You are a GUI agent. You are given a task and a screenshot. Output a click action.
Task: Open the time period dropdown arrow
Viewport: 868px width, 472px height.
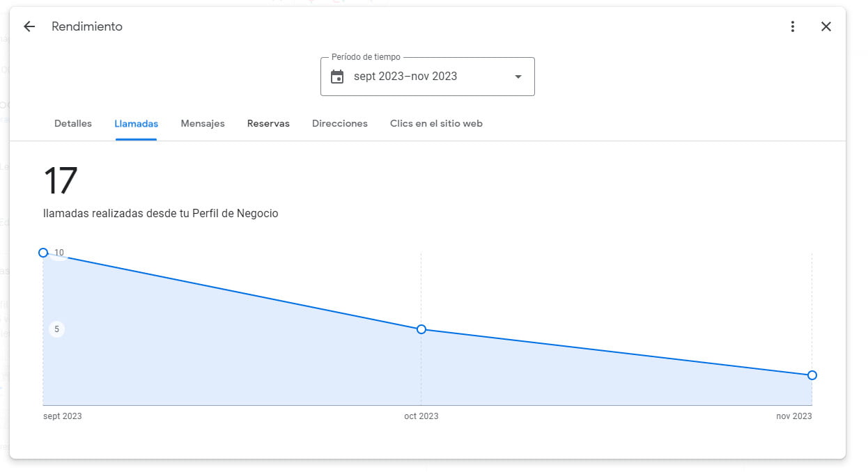[x=518, y=77]
